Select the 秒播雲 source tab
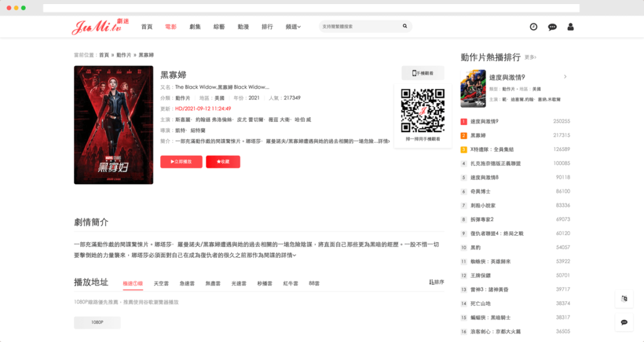This screenshot has width=644, height=342. 265,284
